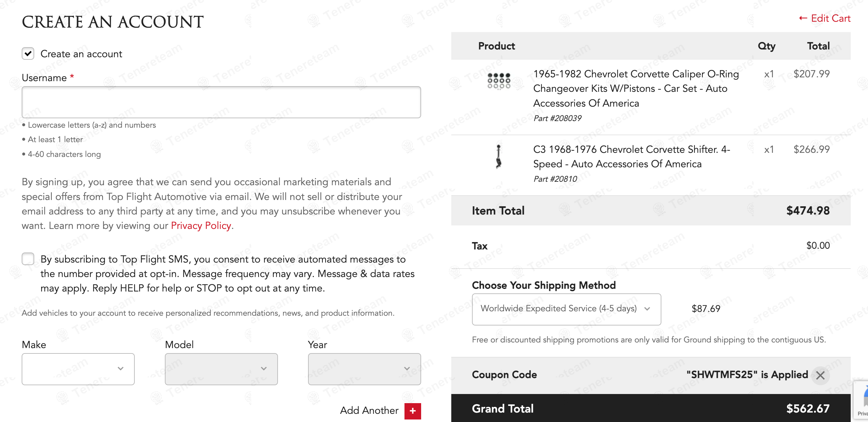The width and height of the screenshot is (868, 422).
Task: Click the shipping dropdown chevron arrow
Action: click(647, 309)
